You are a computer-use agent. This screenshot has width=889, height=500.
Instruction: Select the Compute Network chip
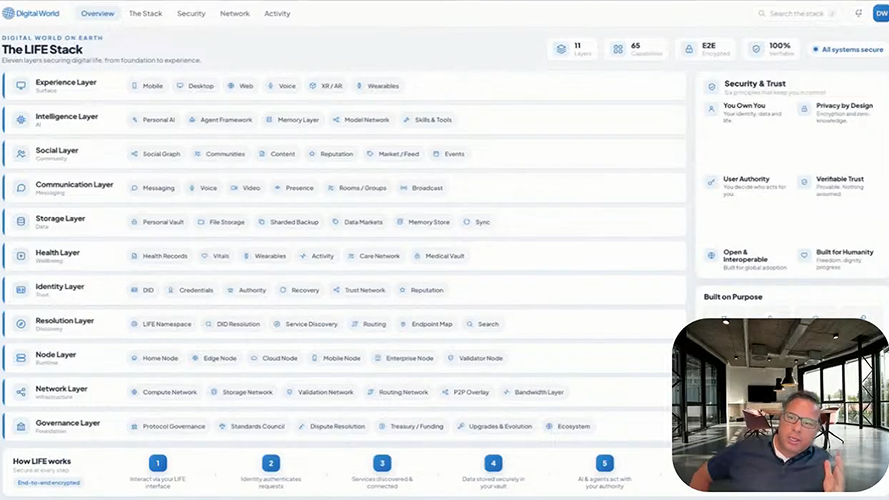(x=164, y=392)
